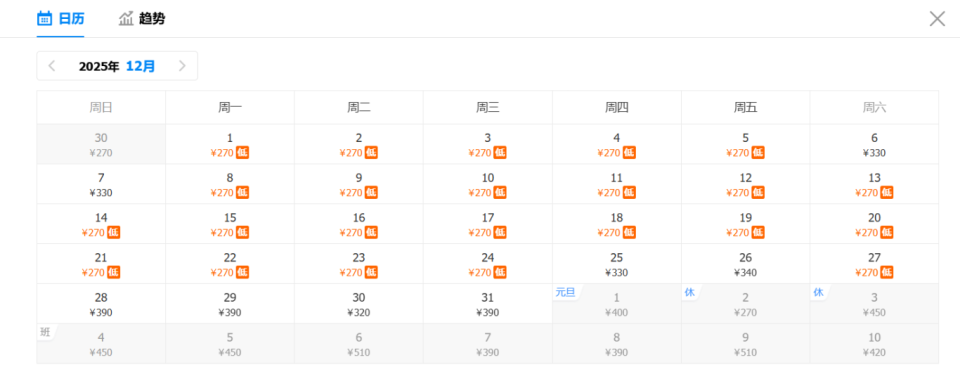Image resolution: width=960 pixels, height=386 pixels.
Task: Pick December 24 priced ¥270
Action: [487, 264]
